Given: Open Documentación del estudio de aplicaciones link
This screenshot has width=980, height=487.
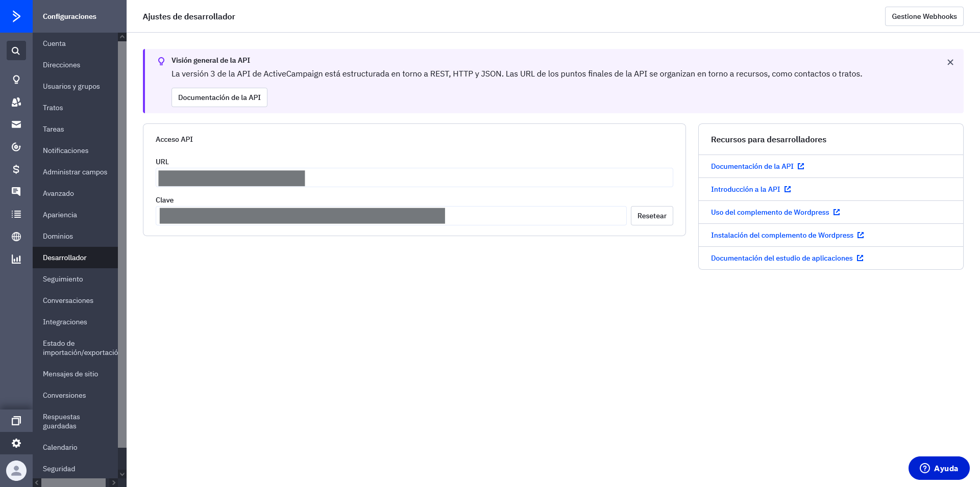Looking at the screenshot, I should click(x=782, y=258).
